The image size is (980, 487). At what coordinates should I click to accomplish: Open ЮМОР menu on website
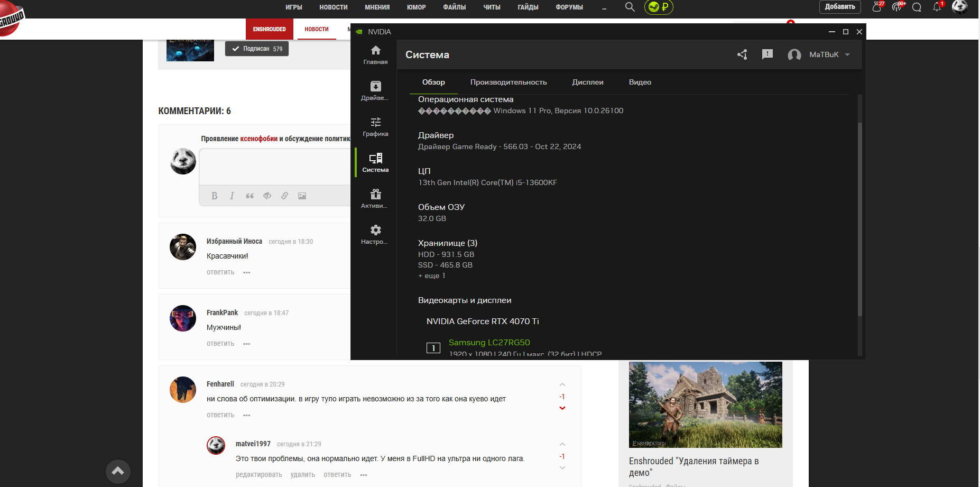click(417, 7)
